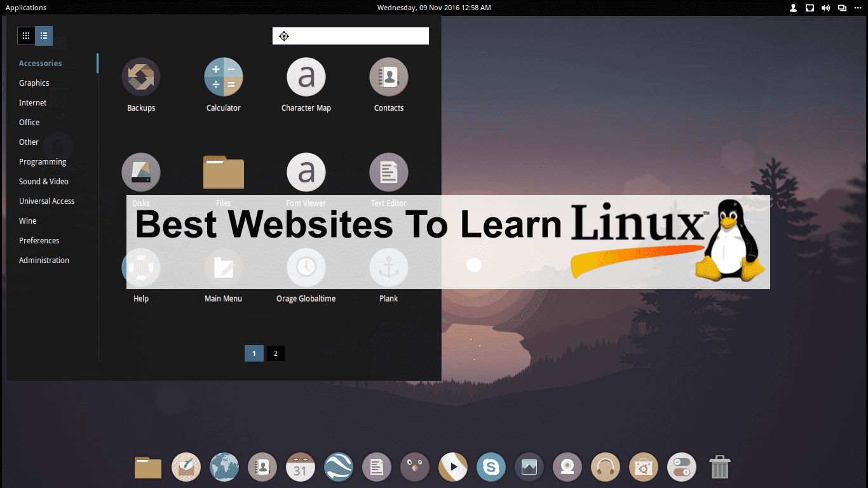Open the webcam icon in the dock

567,468
